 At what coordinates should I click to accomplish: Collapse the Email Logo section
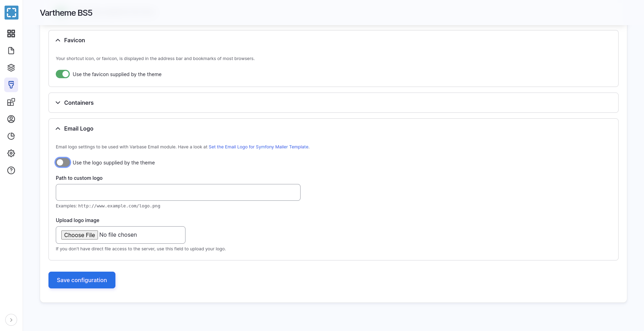[x=78, y=128]
